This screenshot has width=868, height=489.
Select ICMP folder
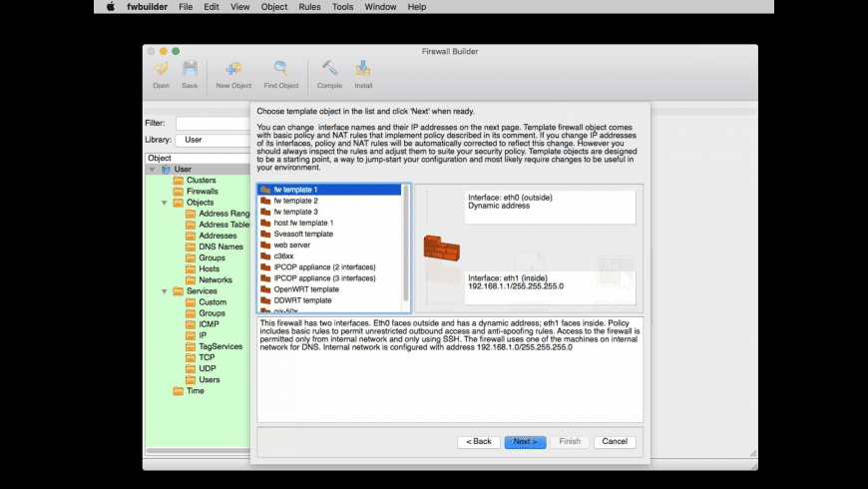203,324
